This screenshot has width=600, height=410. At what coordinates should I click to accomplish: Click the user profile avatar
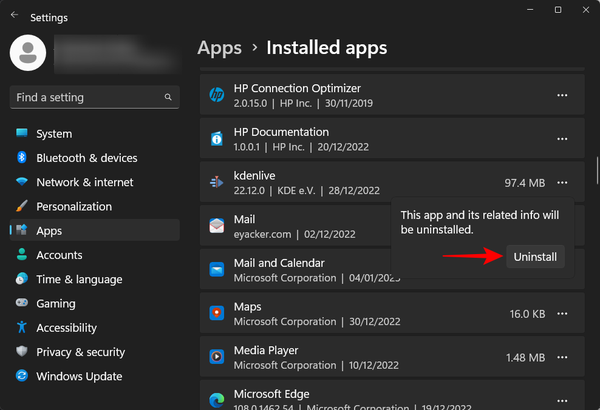point(28,53)
